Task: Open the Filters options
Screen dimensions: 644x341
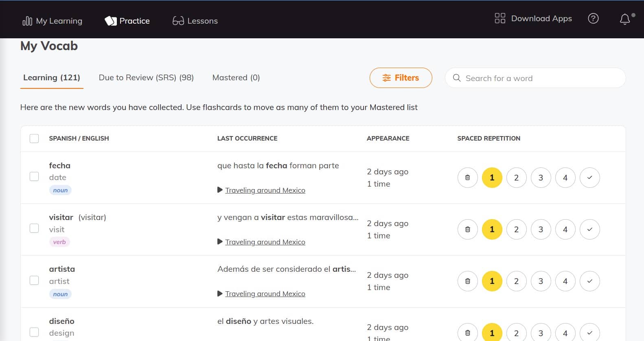Action: 401,78
